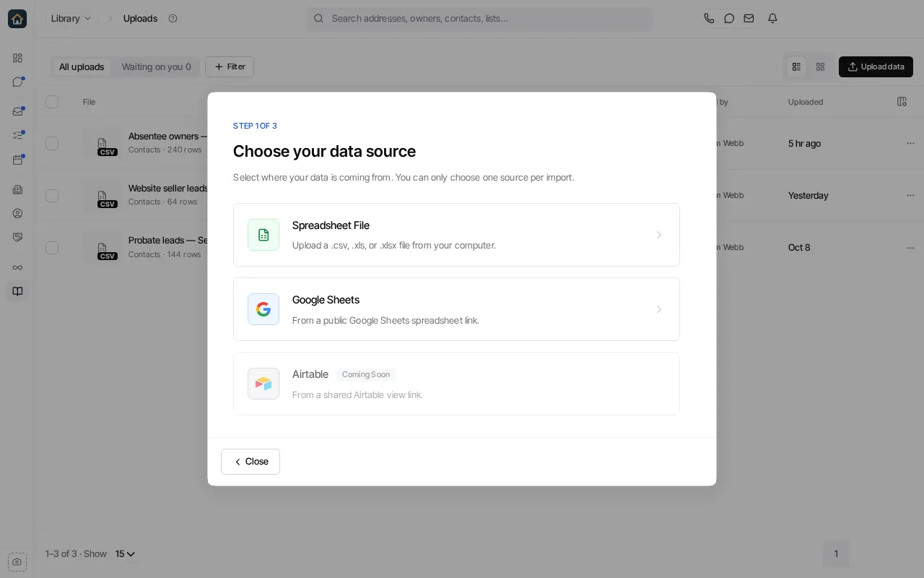Open the dashboard grid icon in sidebar
This screenshot has height=578, width=924.
click(17, 58)
